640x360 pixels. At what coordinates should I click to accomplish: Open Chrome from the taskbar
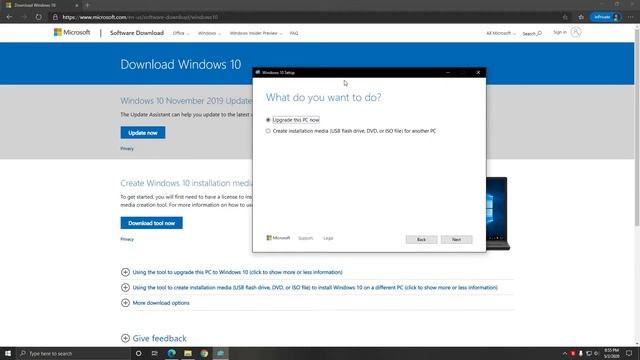pos(204,353)
